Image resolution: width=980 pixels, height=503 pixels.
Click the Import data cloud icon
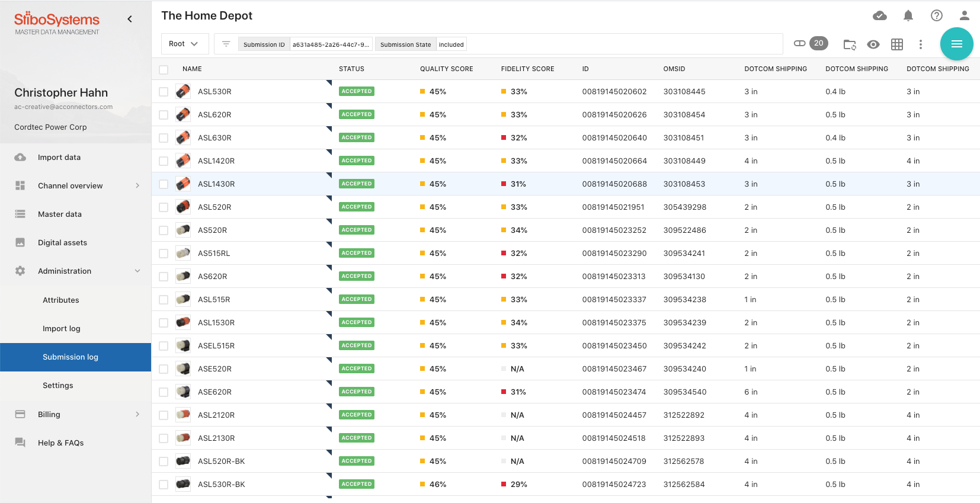pyautogui.click(x=20, y=157)
